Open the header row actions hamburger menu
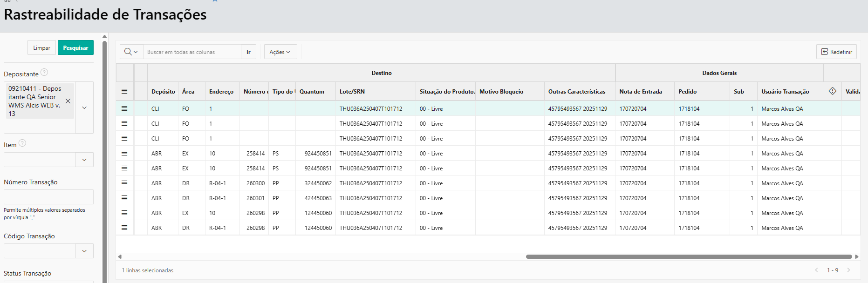 [x=124, y=91]
